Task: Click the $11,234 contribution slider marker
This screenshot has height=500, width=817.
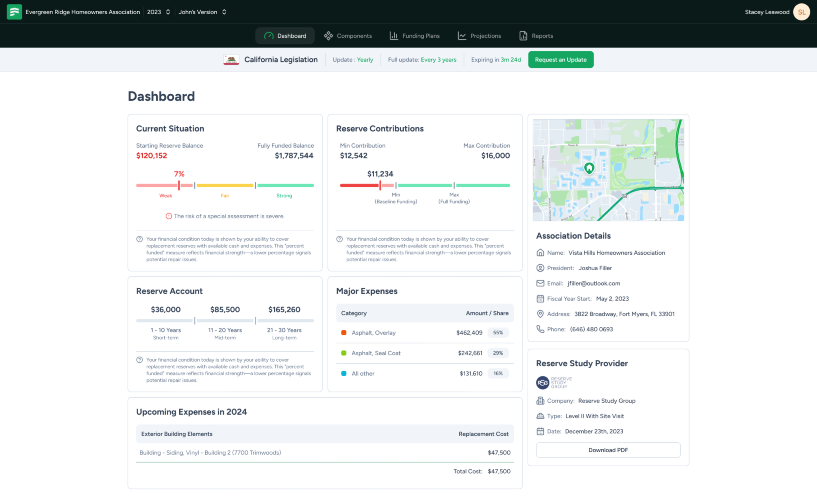Action: click(380, 185)
